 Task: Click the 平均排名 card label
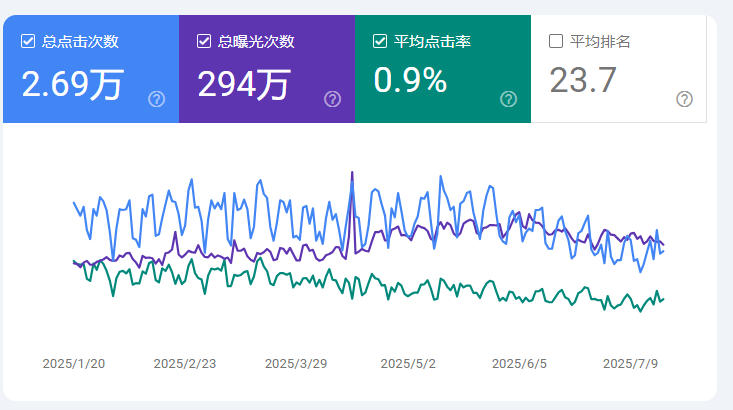600,42
